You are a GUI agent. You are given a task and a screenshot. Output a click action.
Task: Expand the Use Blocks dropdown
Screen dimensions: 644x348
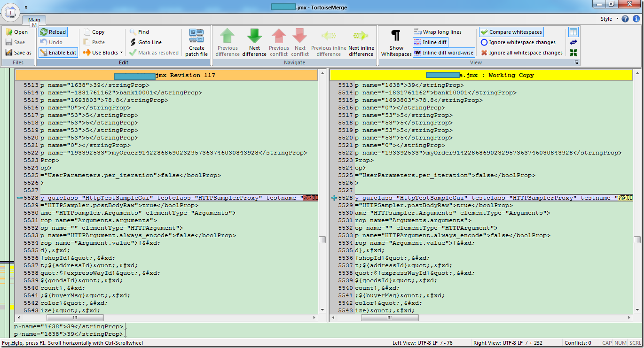pyautogui.click(x=121, y=53)
